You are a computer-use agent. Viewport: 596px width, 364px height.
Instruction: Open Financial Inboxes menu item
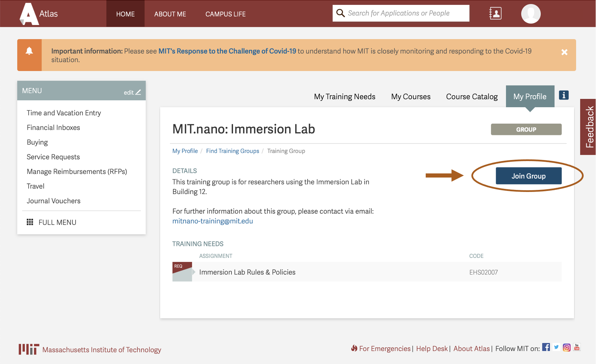[53, 127]
